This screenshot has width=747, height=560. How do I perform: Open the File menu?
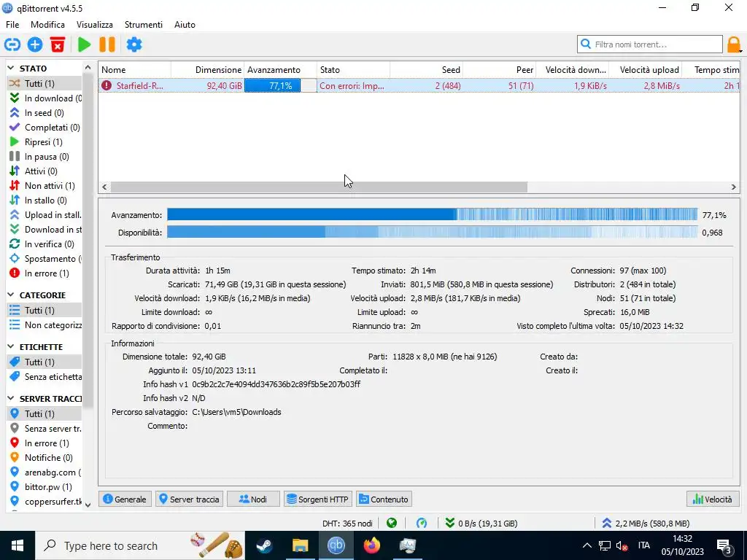(12, 25)
